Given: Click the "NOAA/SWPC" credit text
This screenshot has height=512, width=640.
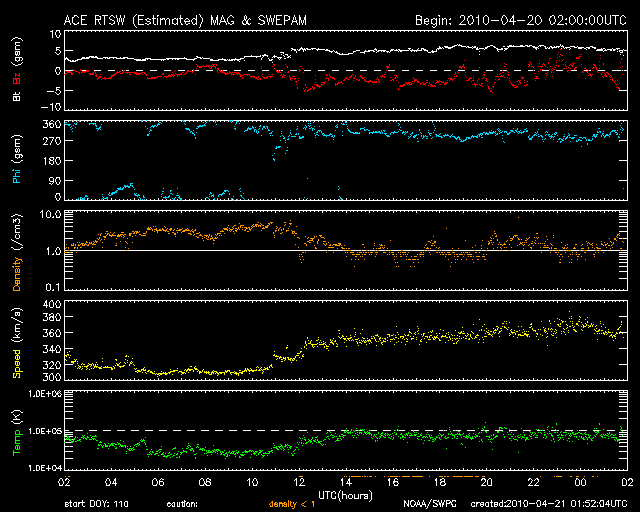Looking at the screenshot, I should pos(430,504).
